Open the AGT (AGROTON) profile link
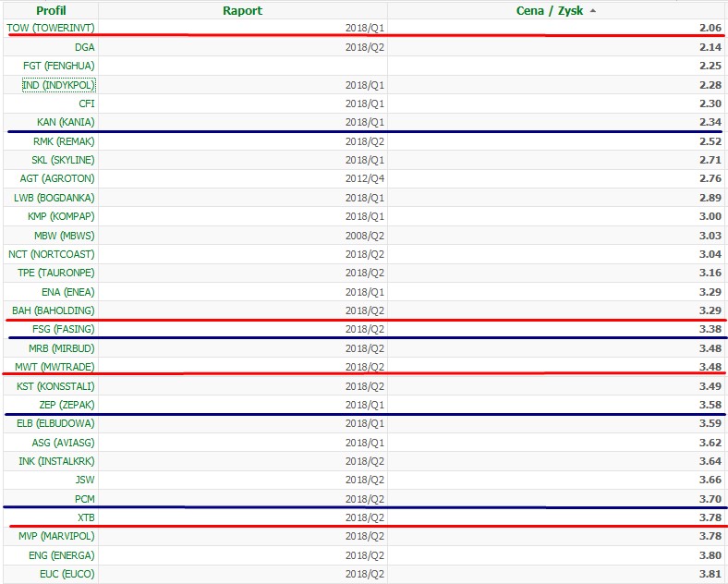728x584 pixels. [x=57, y=178]
